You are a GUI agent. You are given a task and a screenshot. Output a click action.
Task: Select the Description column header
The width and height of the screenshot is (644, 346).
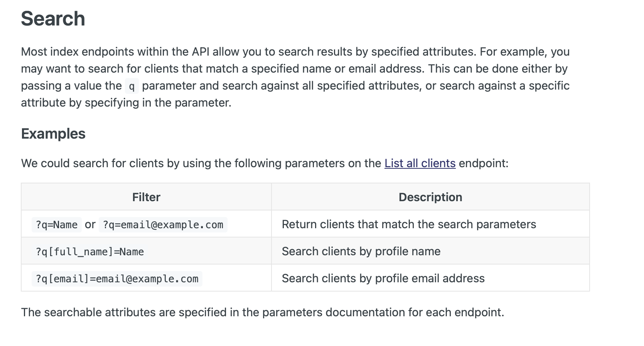(430, 197)
